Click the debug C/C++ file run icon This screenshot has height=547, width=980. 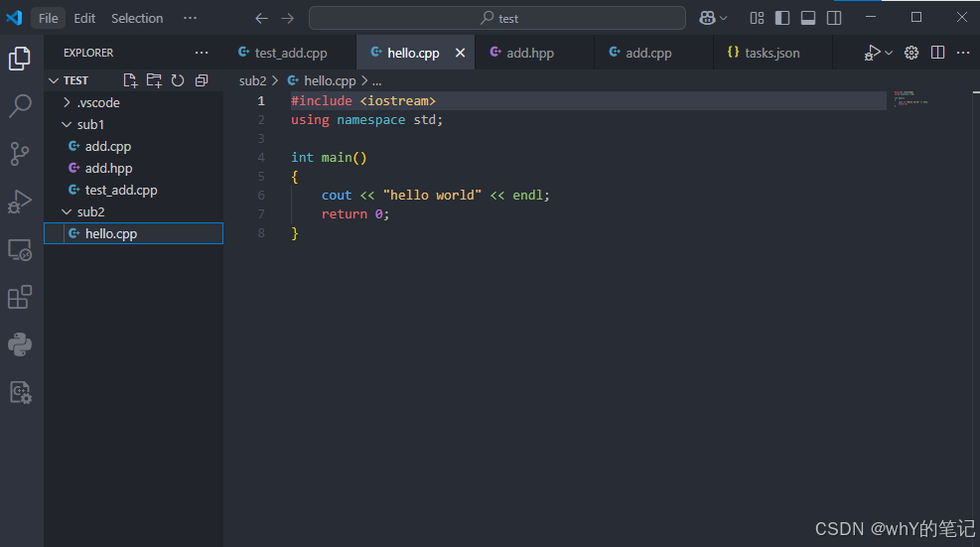tap(872, 54)
